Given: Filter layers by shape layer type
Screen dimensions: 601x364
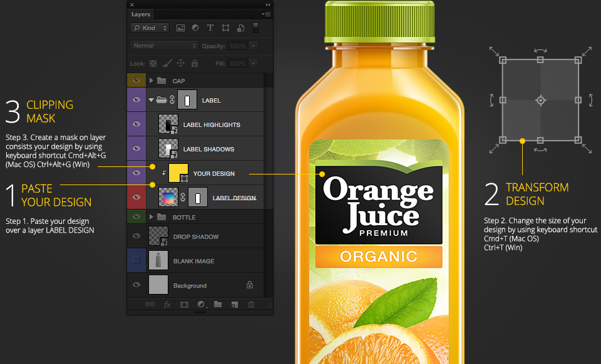Looking at the screenshot, I should click(x=225, y=28).
